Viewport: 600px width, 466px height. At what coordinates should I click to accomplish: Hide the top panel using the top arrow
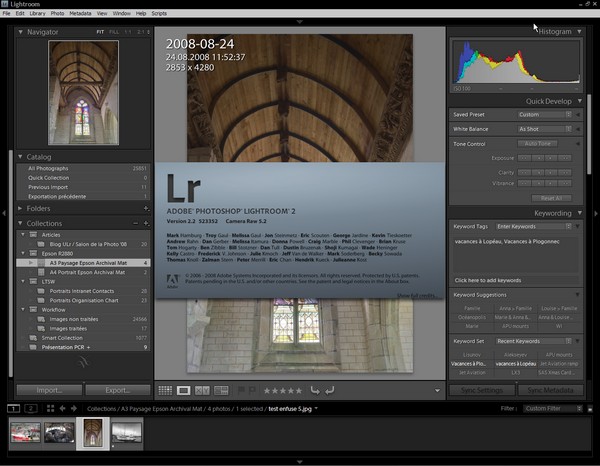[300, 22]
